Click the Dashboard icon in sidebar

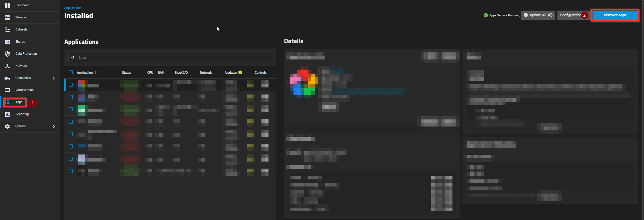point(7,5)
